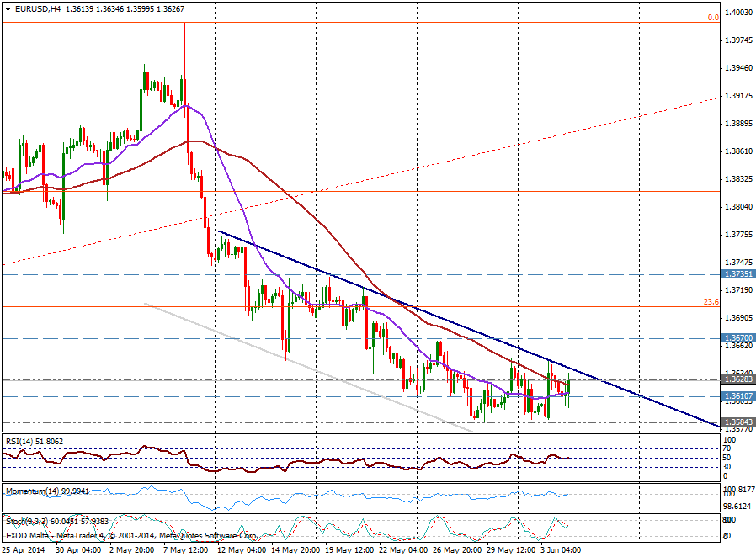
Task: Click the Fibonacci 0.0 level label
Action: 713,17
